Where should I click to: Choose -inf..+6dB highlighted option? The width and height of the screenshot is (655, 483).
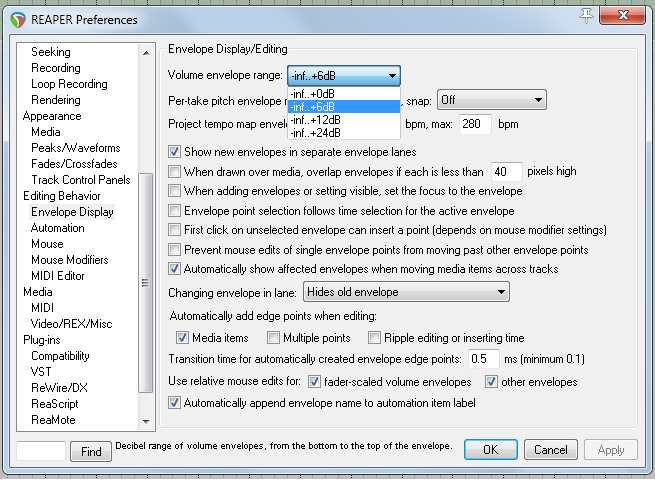pyautogui.click(x=344, y=107)
